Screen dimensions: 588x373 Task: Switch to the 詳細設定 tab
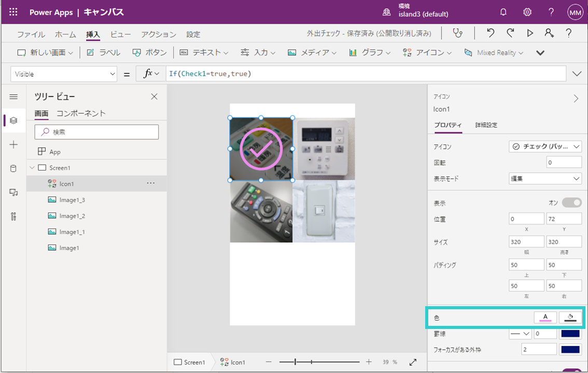coord(486,125)
